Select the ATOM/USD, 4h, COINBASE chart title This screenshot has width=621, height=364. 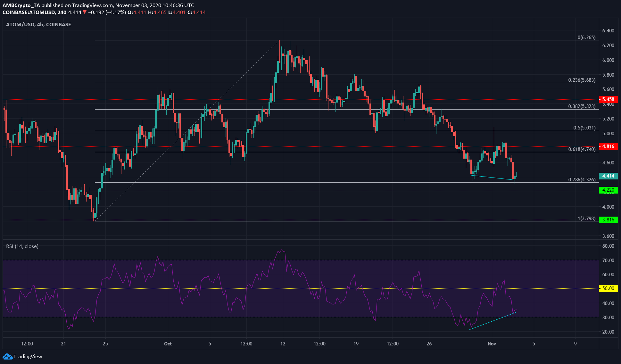(38, 24)
